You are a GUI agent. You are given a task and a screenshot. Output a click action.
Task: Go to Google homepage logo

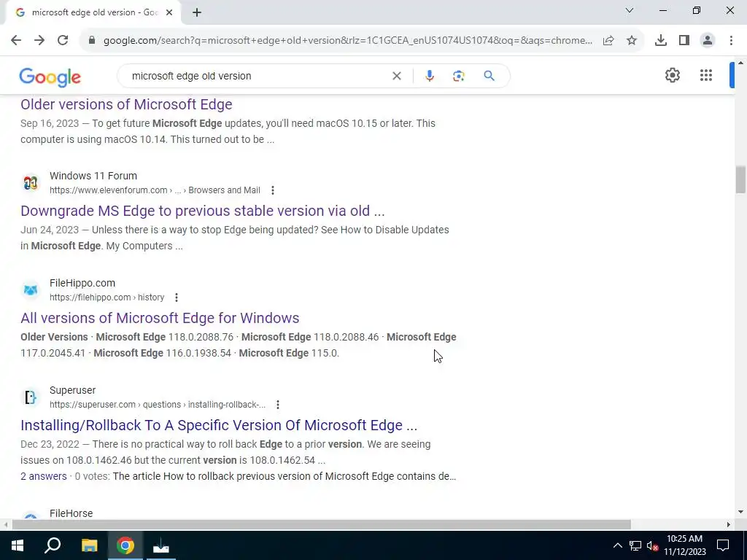[50, 77]
